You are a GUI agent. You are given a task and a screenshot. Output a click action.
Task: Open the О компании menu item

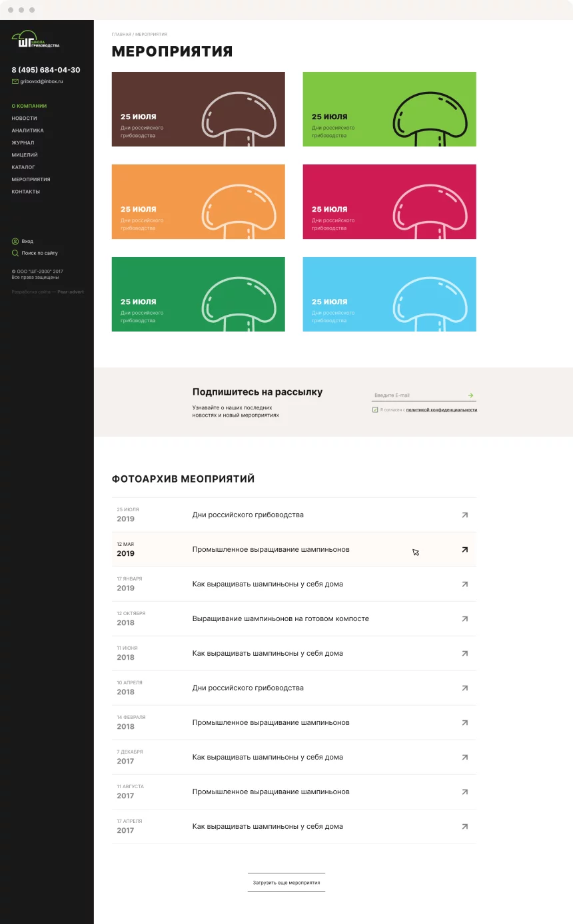(x=29, y=106)
